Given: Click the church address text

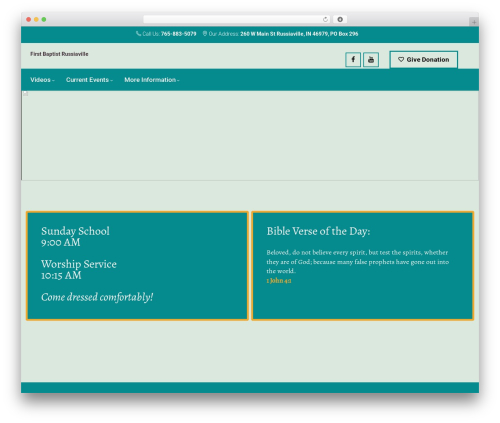Looking at the screenshot, I should pos(299,34).
